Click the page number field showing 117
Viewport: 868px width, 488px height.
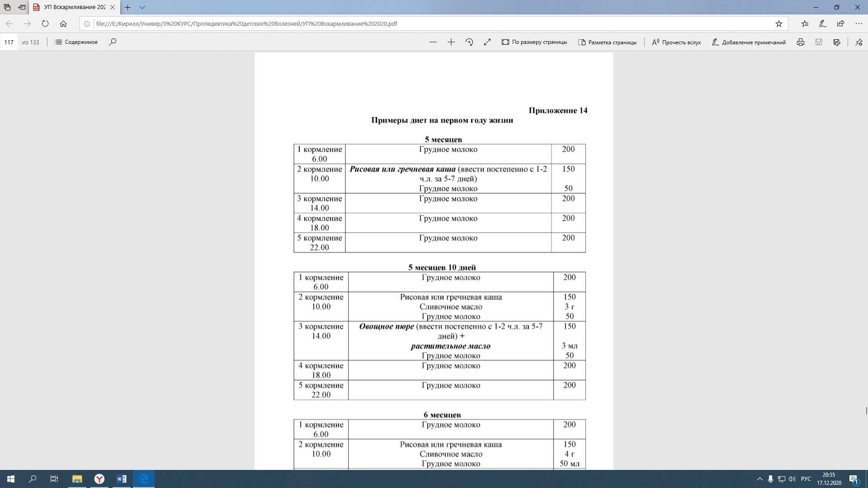coord(9,42)
